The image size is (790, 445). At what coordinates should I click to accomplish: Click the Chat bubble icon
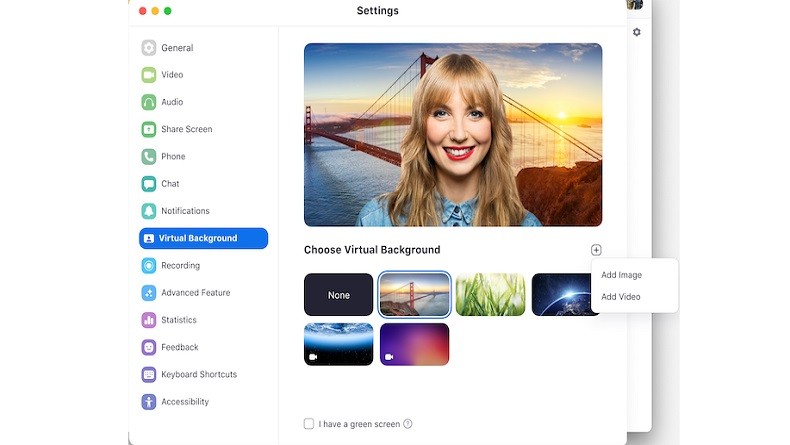[149, 184]
